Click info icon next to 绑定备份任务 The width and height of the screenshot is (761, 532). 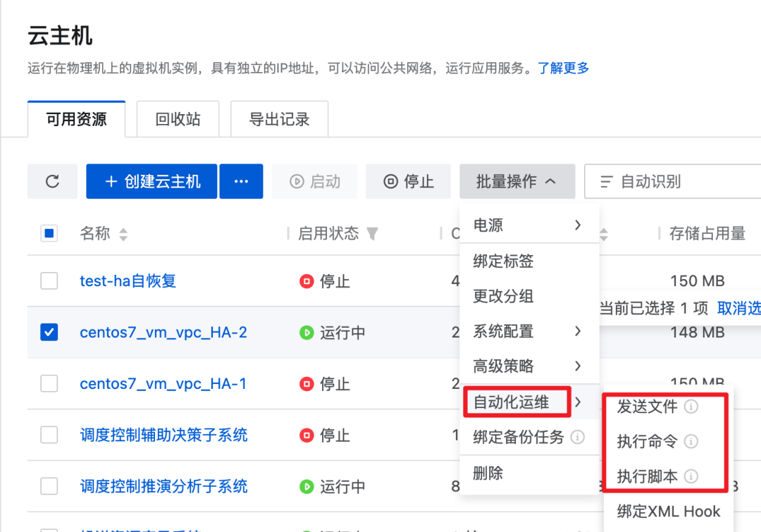point(578,437)
